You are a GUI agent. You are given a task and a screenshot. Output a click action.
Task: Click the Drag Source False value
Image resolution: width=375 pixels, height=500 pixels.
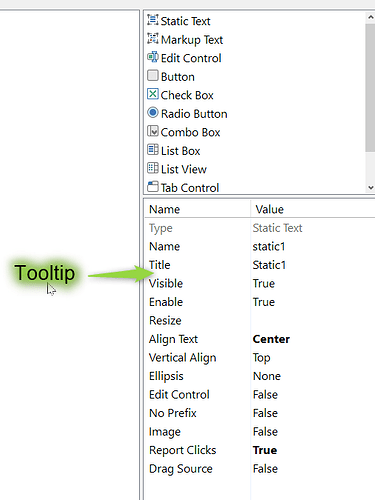pyautogui.click(x=265, y=469)
